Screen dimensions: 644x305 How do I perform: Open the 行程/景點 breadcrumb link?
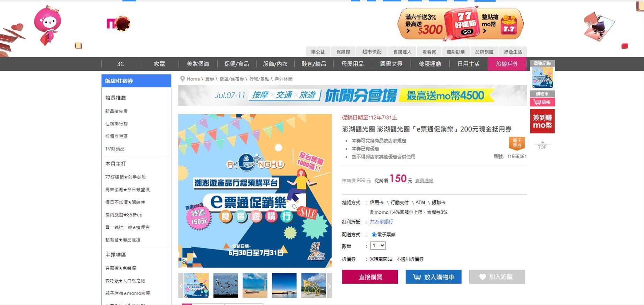(259, 79)
